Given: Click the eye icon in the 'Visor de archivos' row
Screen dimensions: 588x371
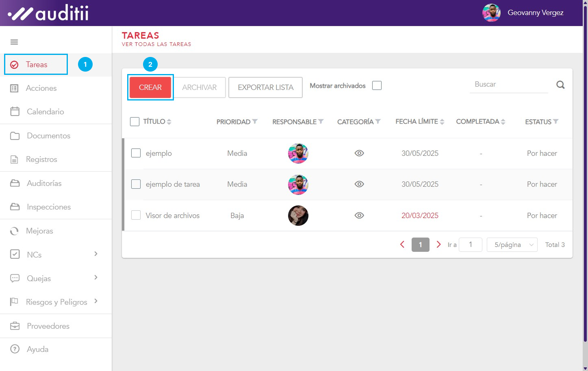Looking at the screenshot, I should pyautogui.click(x=359, y=216).
